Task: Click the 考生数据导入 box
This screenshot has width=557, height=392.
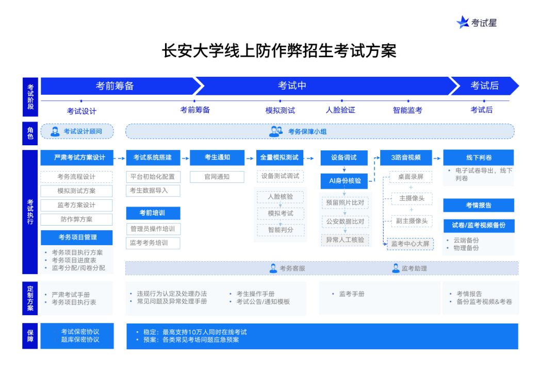Action: pyautogui.click(x=153, y=191)
